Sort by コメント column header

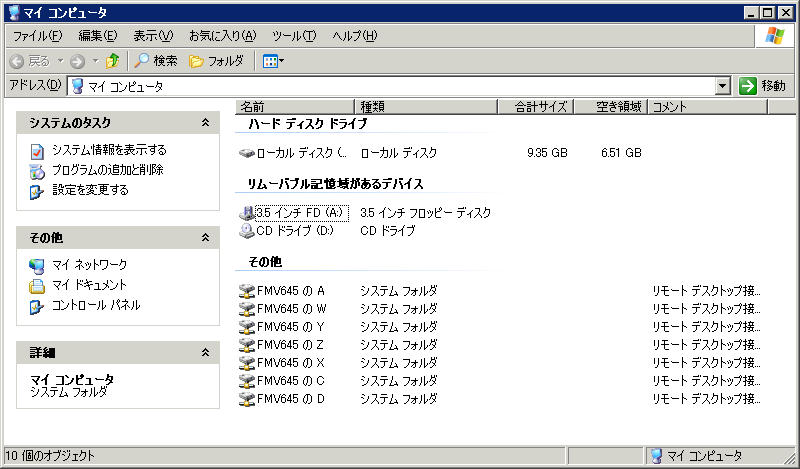[708, 107]
